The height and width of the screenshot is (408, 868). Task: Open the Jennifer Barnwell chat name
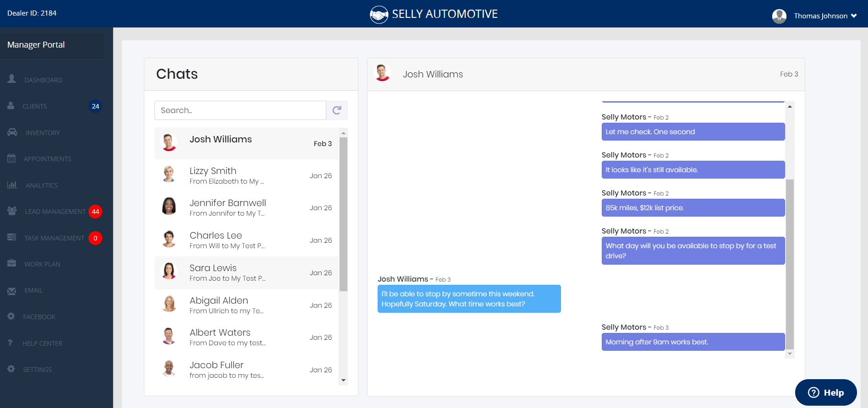pyautogui.click(x=228, y=203)
